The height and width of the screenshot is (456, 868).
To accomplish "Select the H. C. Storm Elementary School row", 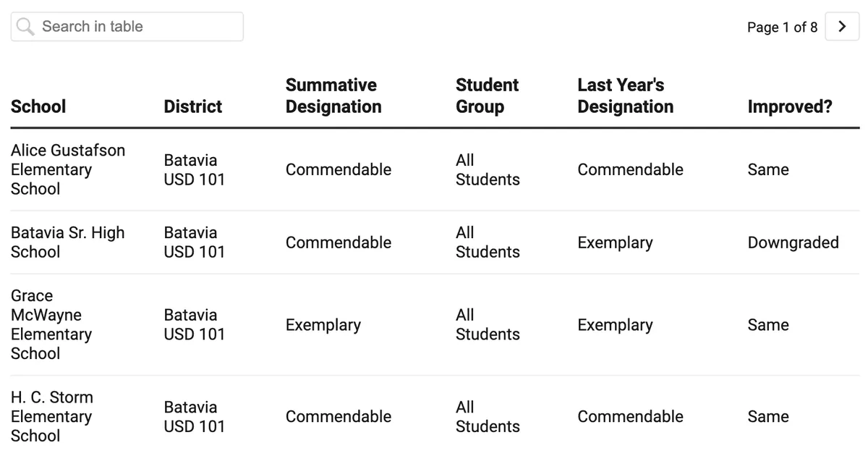I will click(x=51, y=416).
